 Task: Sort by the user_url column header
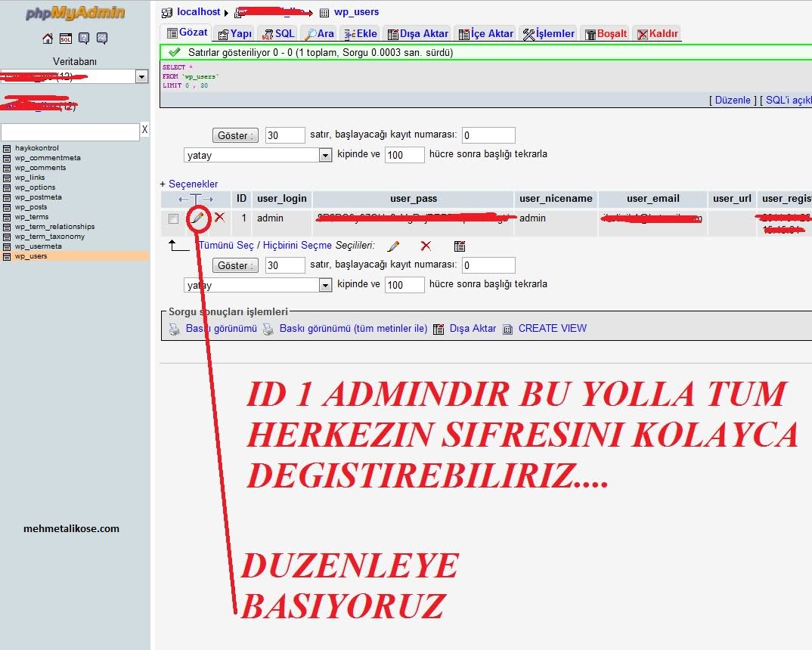732,199
